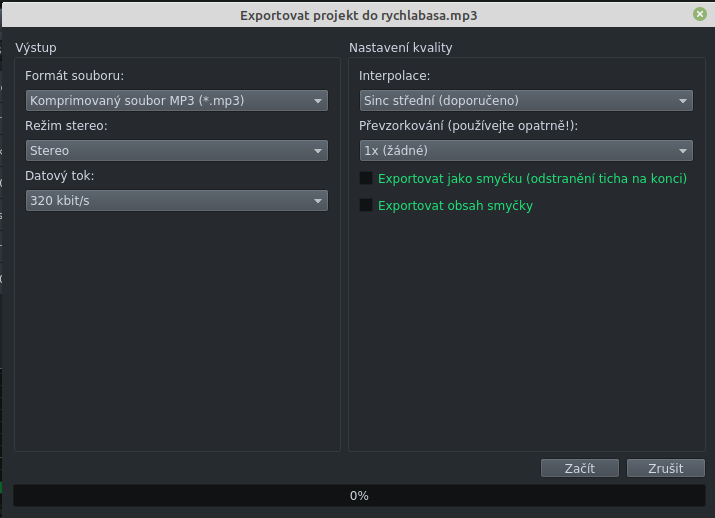Click the Režim stereo label
Viewport: 715px width, 518px height.
click(x=66, y=126)
